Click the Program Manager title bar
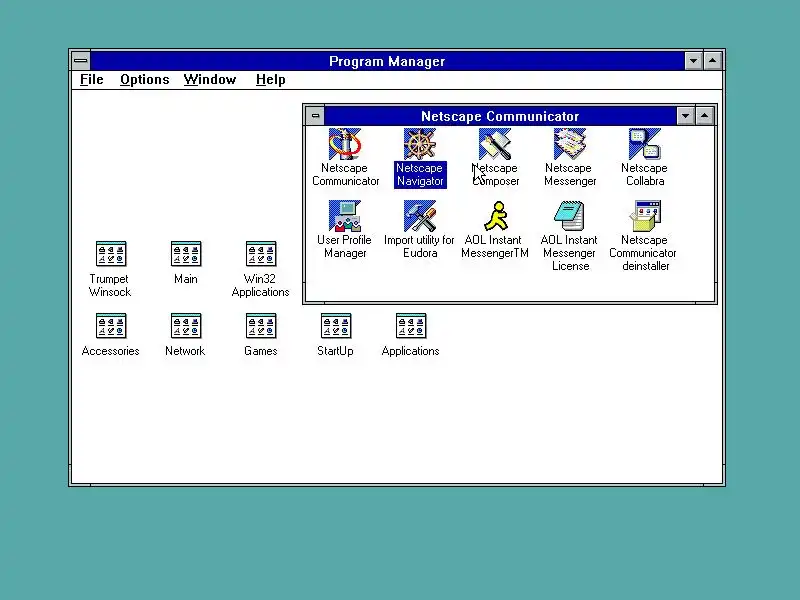800x600 pixels. click(x=387, y=61)
